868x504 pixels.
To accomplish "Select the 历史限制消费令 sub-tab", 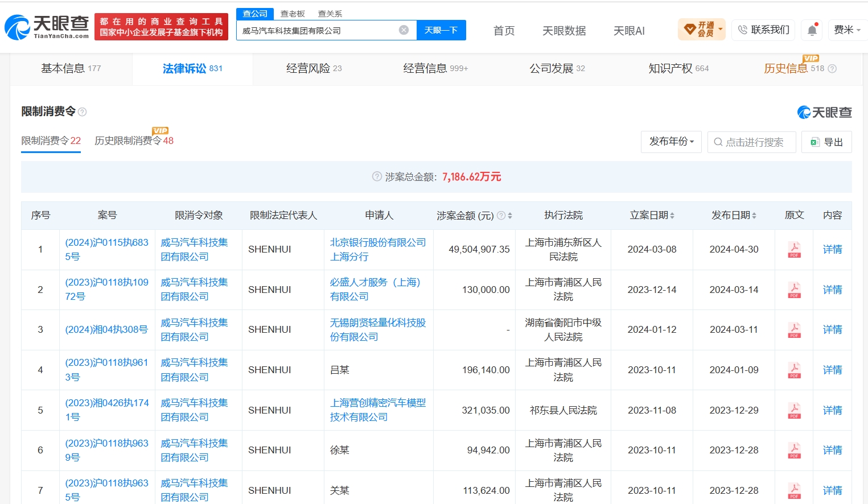I will pos(134,141).
